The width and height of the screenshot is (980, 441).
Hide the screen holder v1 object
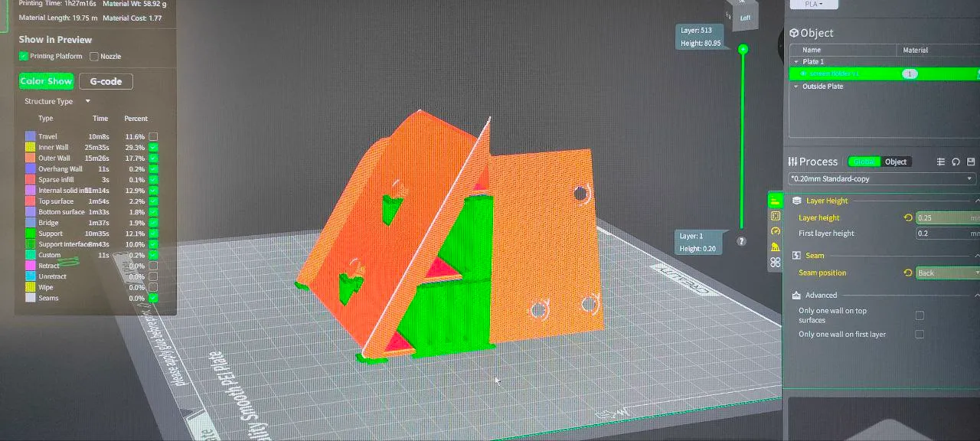[x=803, y=73]
